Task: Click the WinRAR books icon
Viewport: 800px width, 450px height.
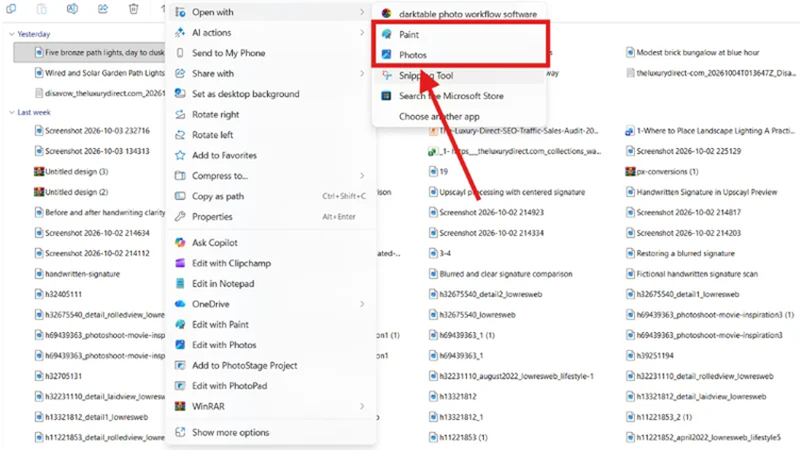Action: click(180, 406)
